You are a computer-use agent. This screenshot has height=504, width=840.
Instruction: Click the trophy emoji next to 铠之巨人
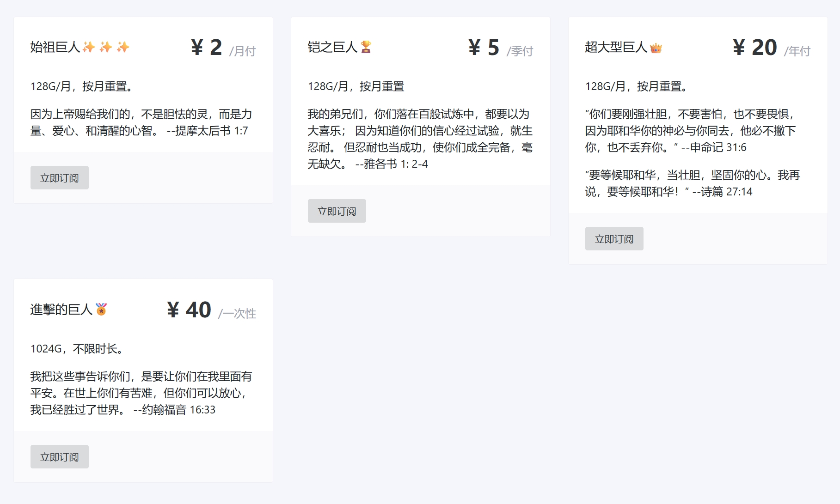click(x=366, y=47)
